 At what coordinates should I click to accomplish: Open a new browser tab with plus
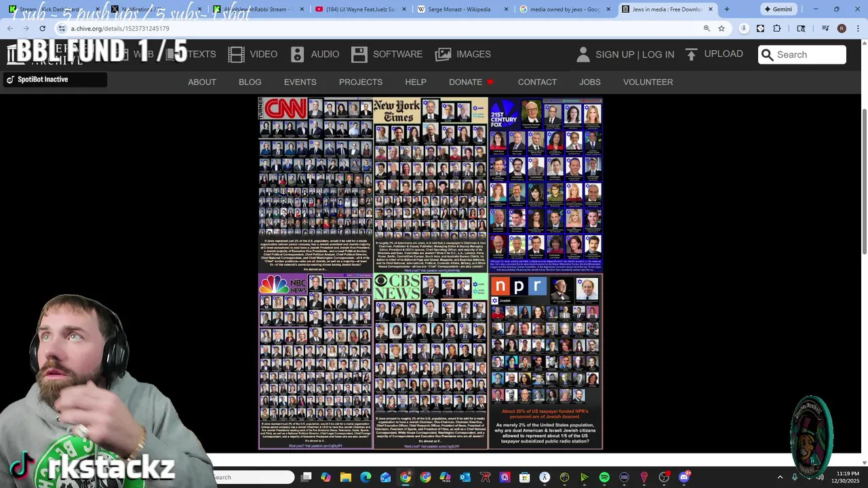click(727, 9)
